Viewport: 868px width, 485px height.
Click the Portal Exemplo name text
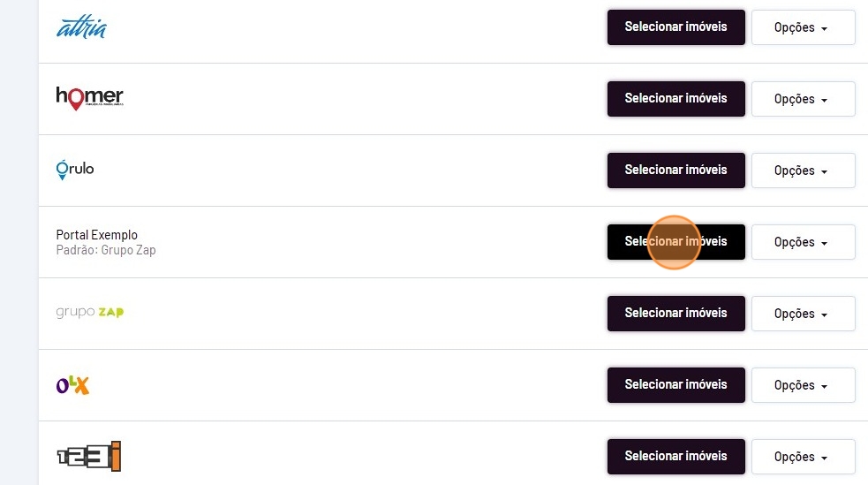pos(97,235)
